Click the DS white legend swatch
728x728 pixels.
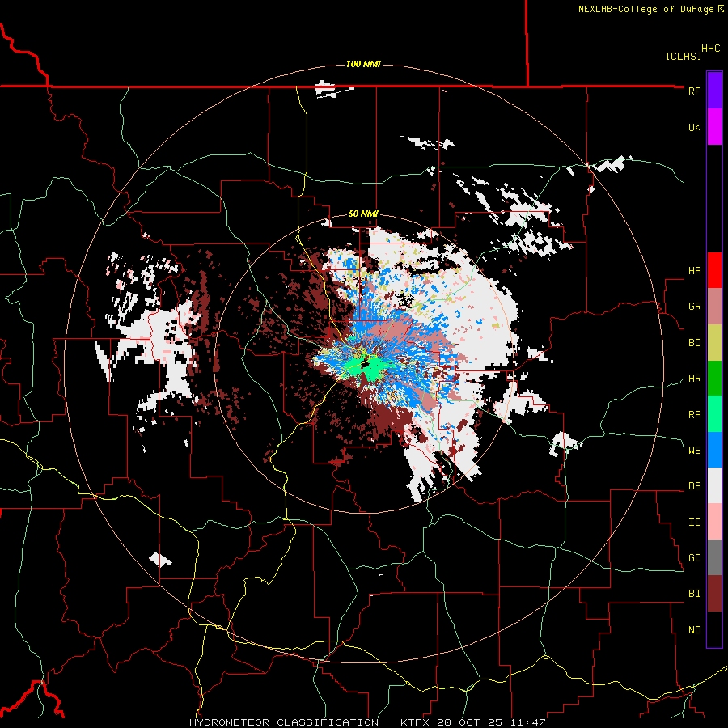point(714,485)
